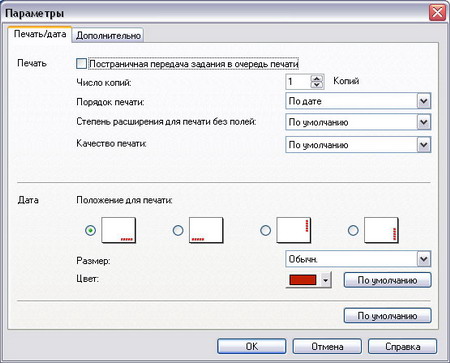450x363 pixels.
Task: Click the Отмена button
Action: [x=327, y=346]
